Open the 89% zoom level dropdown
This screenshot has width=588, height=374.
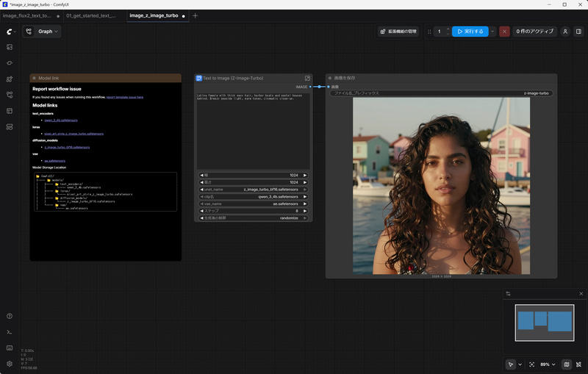tap(548, 364)
